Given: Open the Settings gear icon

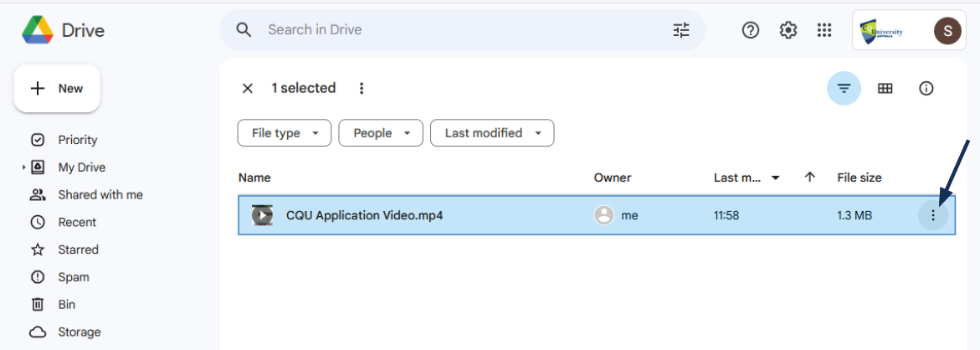Looking at the screenshot, I should coord(788,30).
